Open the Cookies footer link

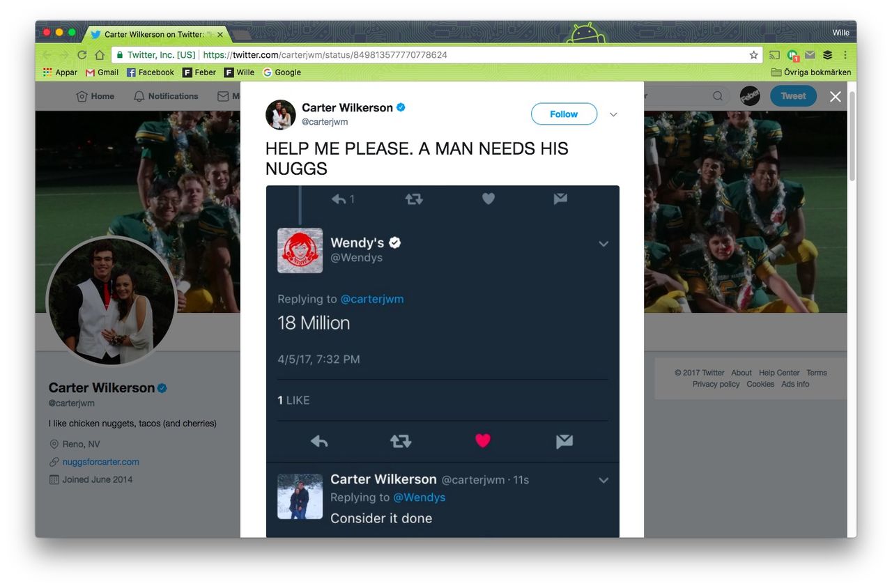tap(760, 384)
